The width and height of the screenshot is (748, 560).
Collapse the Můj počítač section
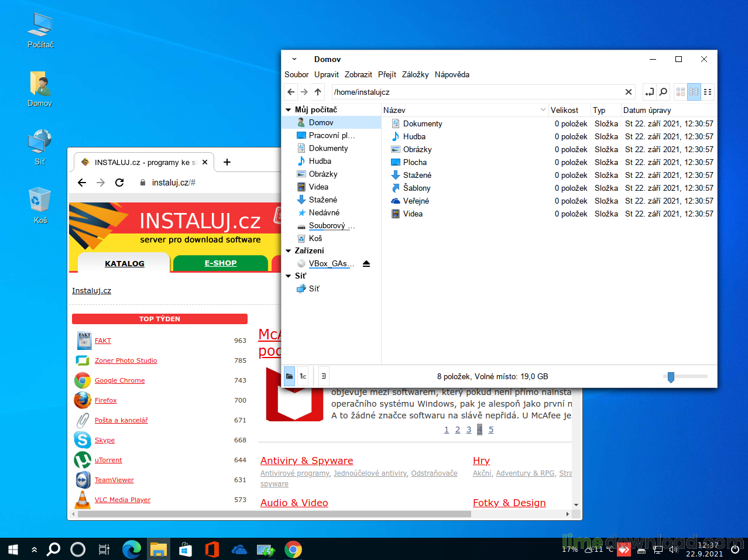click(x=288, y=110)
